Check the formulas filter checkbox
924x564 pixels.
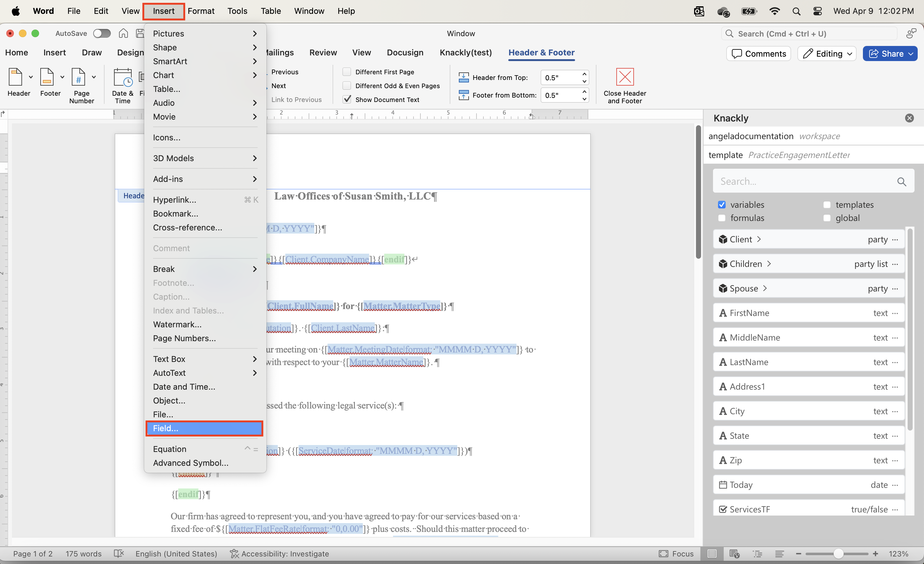tap(722, 218)
